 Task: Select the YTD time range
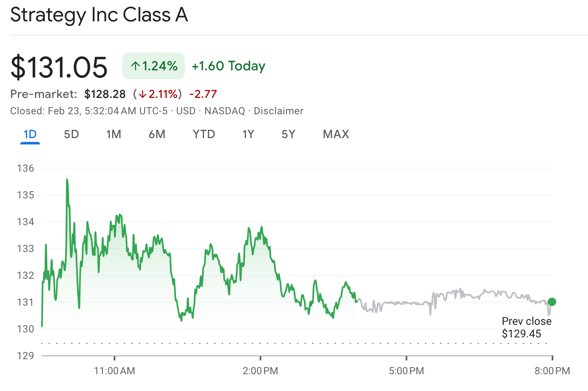[x=204, y=134]
